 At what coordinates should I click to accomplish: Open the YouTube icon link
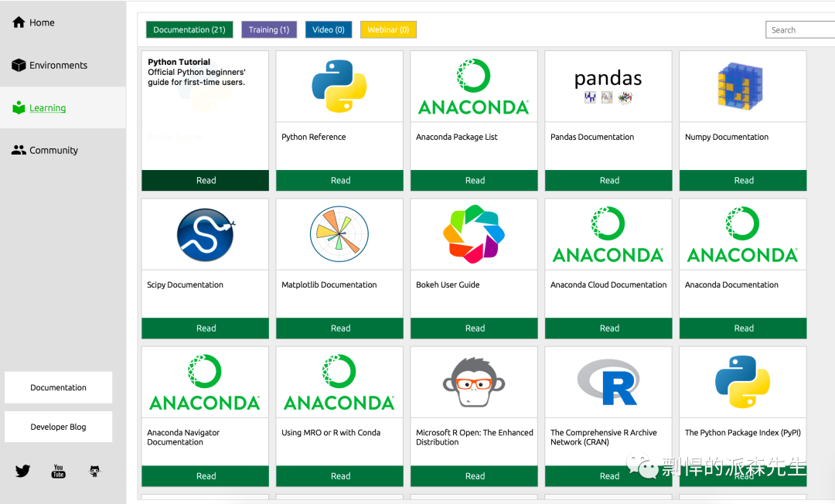[59, 471]
